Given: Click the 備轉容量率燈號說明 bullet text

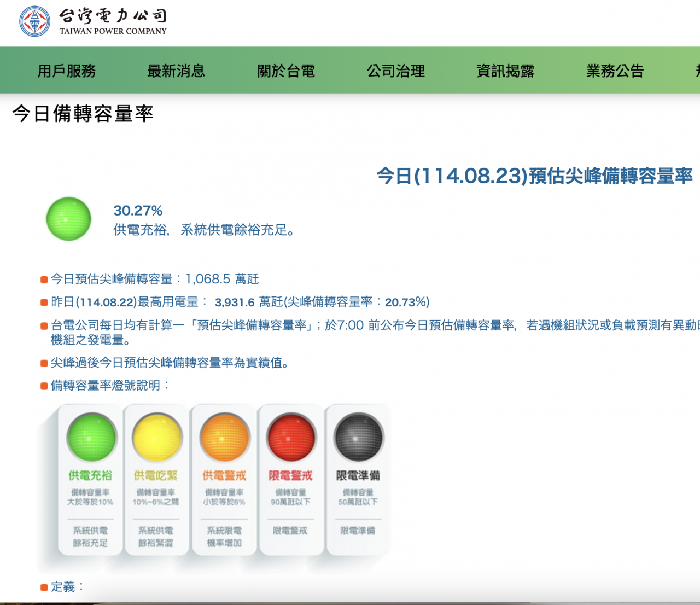Looking at the screenshot, I should pyautogui.click(x=106, y=386).
